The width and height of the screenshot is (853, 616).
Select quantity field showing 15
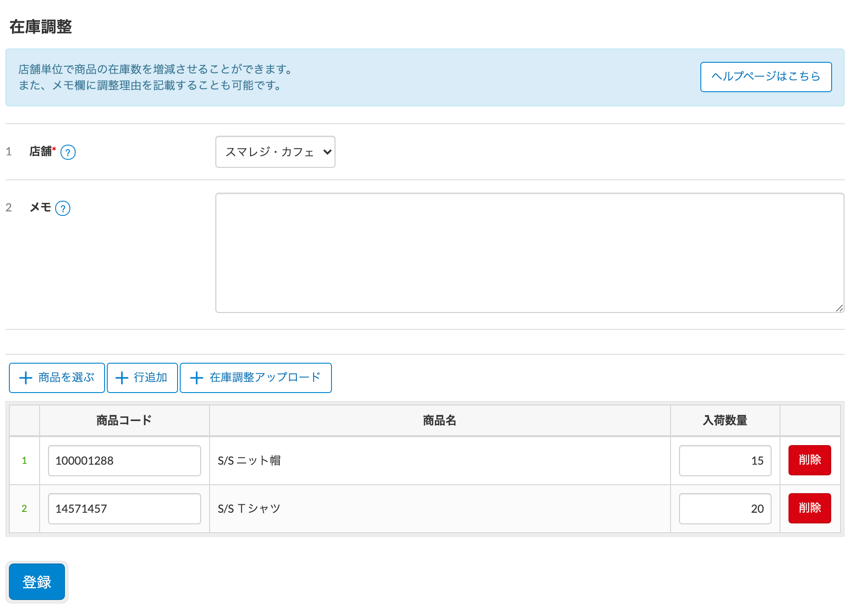(x=724, y=461)
